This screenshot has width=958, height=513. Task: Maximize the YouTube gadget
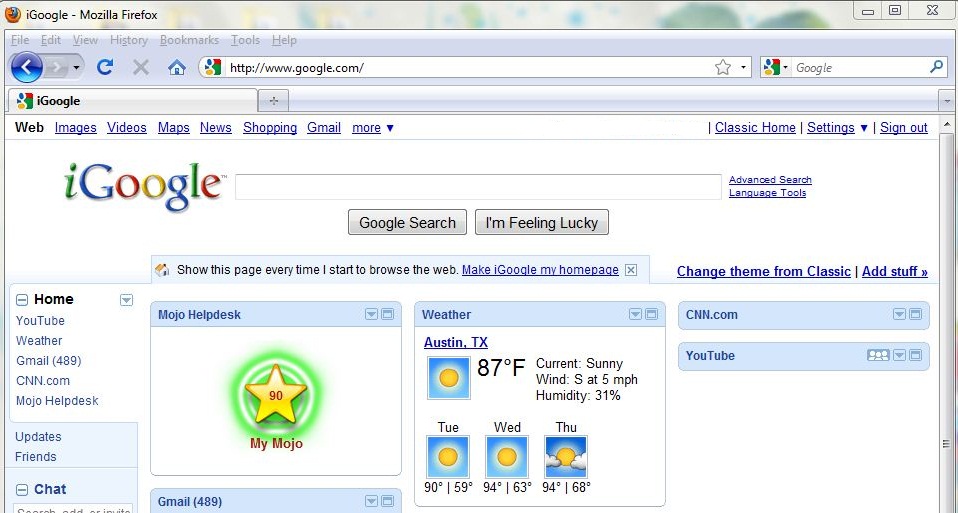coord(915,355)
